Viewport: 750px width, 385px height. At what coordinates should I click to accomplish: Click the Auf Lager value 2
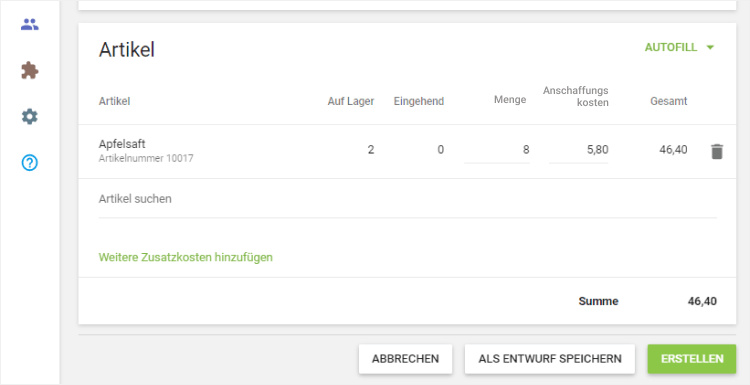371,150
